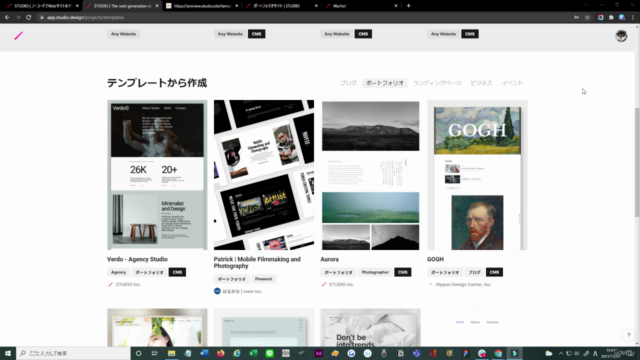
Task: Open Adobe XD from the taskbar
Action: 318,353
